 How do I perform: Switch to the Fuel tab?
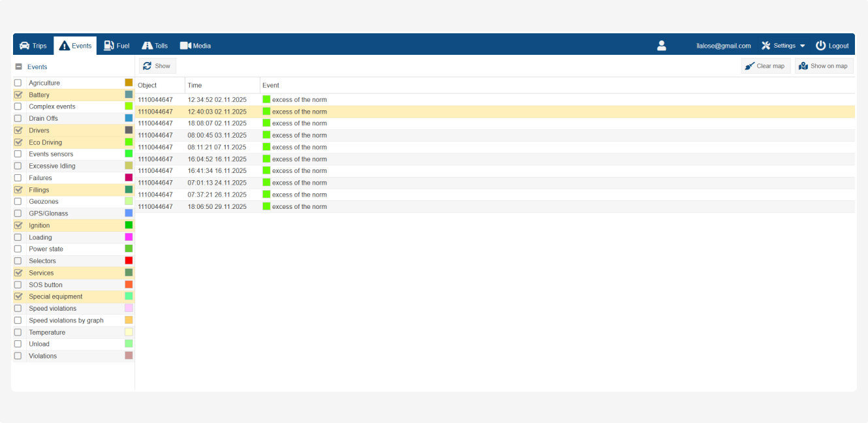point(117,46)
